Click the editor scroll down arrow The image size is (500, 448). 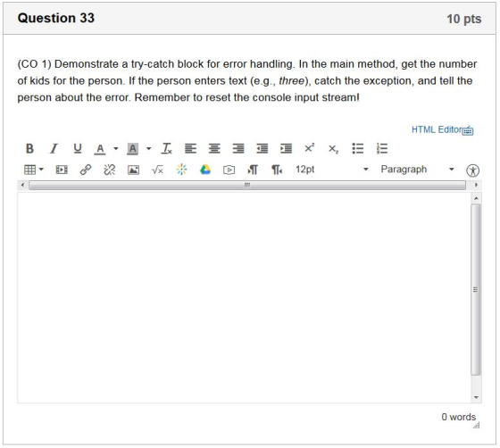click(476, 397)
